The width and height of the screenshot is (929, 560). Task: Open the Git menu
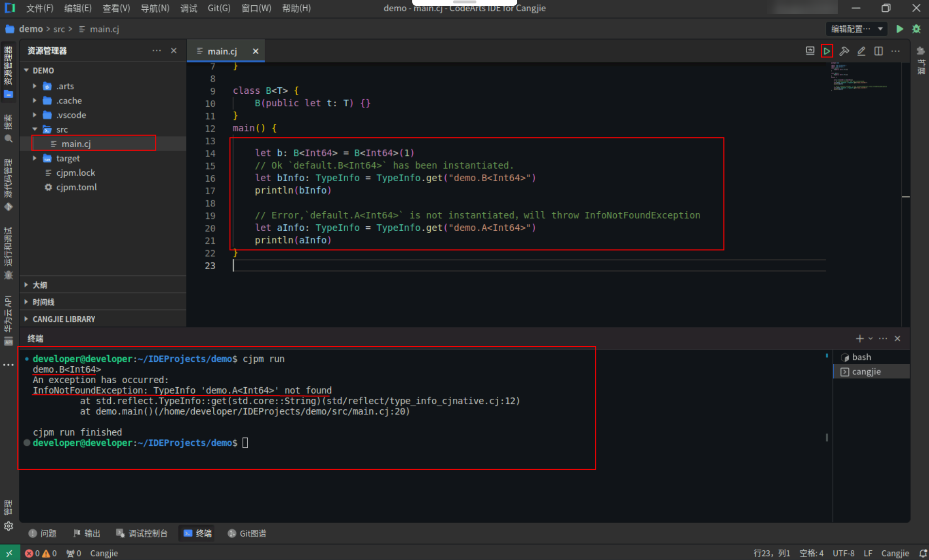coord(219,8)
